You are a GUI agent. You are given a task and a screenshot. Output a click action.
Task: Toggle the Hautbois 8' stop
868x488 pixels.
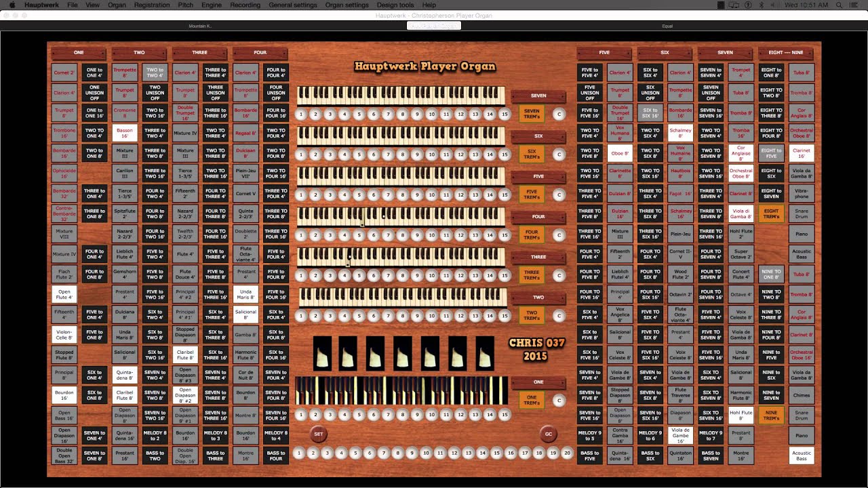(x=680, y=173)
